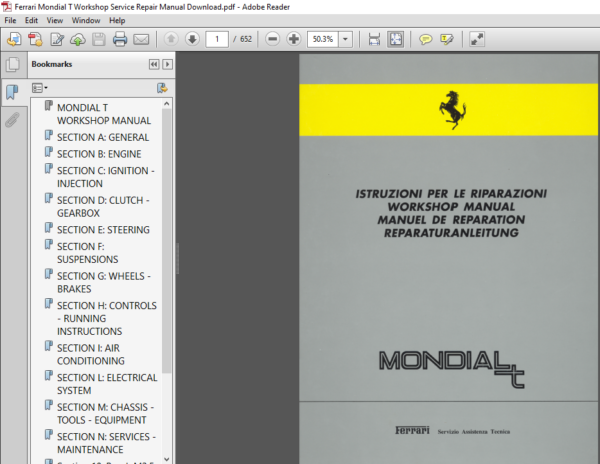Click the Save floppy disk icon
The width and height of the screenshot is (600, 464).
[99, 39]
